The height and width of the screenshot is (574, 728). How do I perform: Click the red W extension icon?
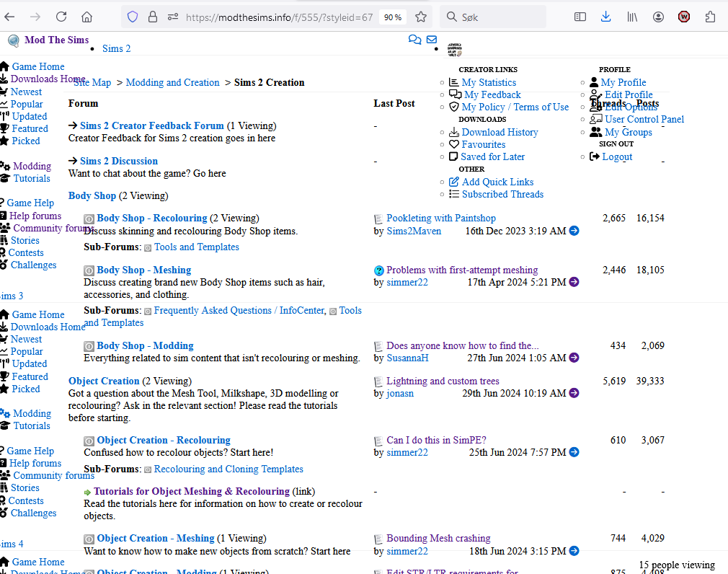(x=684, y=17)
